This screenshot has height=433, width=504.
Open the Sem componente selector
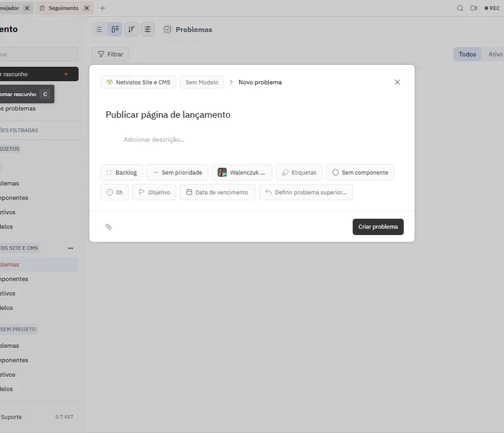(x=360, y=172)
